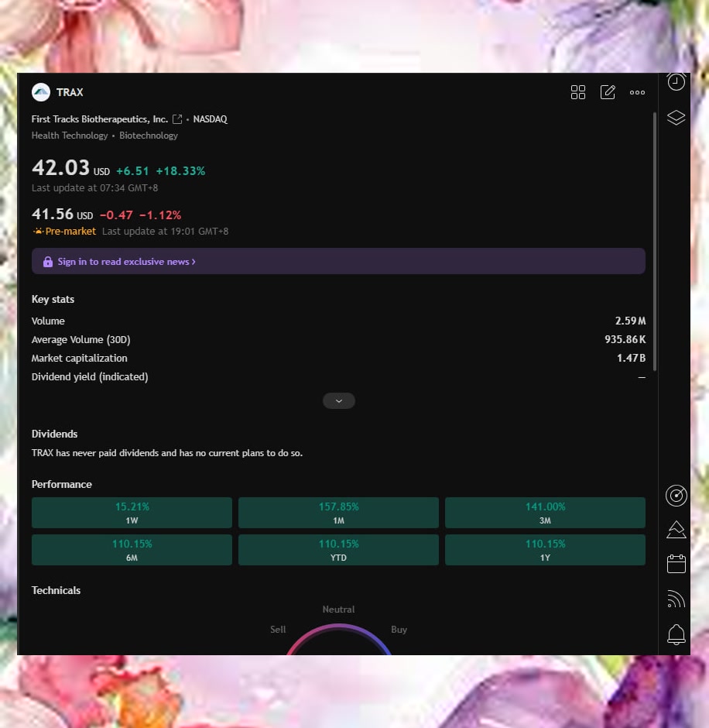Select the YTD performance tile
This screenshot has width=709, height=728.
338,550
